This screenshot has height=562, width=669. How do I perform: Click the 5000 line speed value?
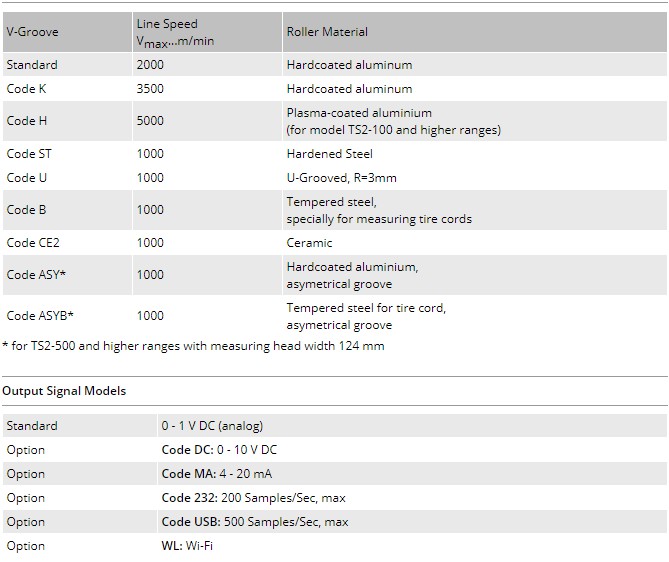point(150,121)
